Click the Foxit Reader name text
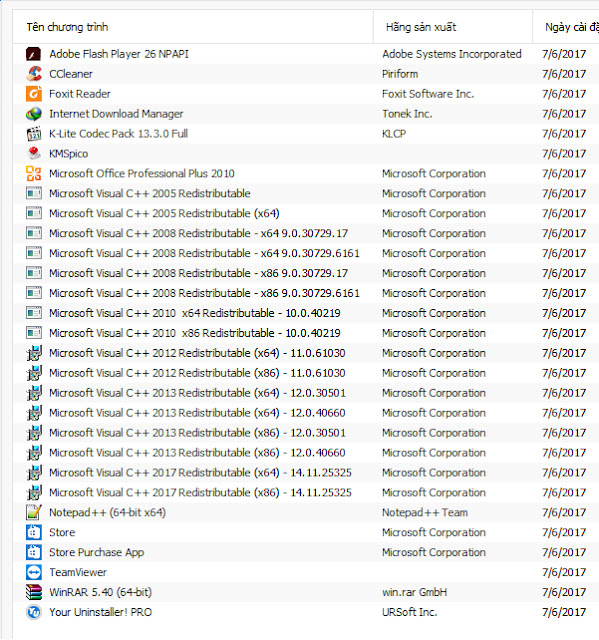 click(x=80, y=94)
